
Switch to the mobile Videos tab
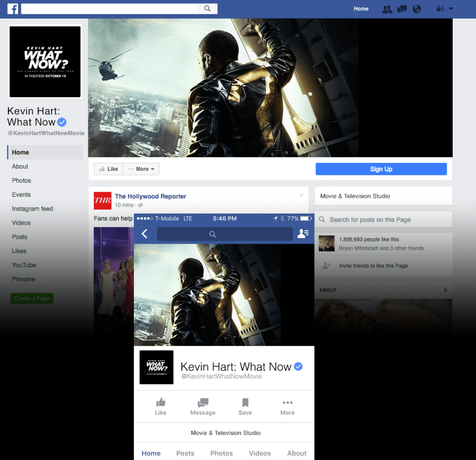[259, 453]
